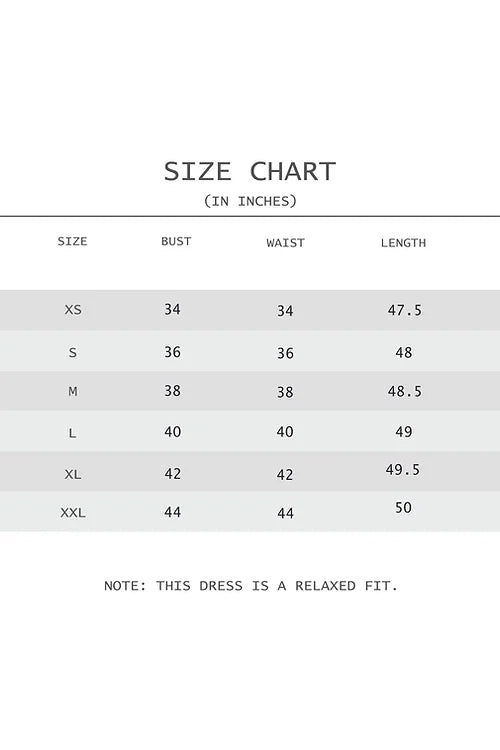This screenshot has height=750, width=500.
Task: Click the (IN INCHES) subtitle
Action: [250, 201]
